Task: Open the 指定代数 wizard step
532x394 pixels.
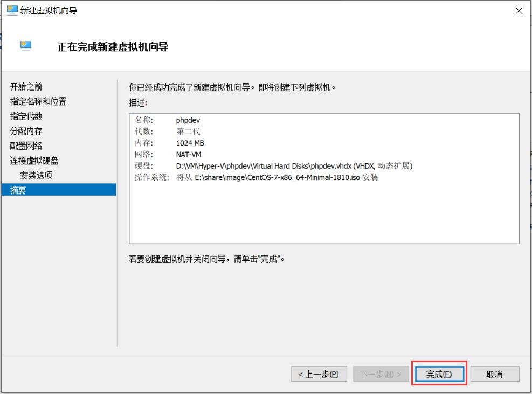Action: tap(26, 116)
